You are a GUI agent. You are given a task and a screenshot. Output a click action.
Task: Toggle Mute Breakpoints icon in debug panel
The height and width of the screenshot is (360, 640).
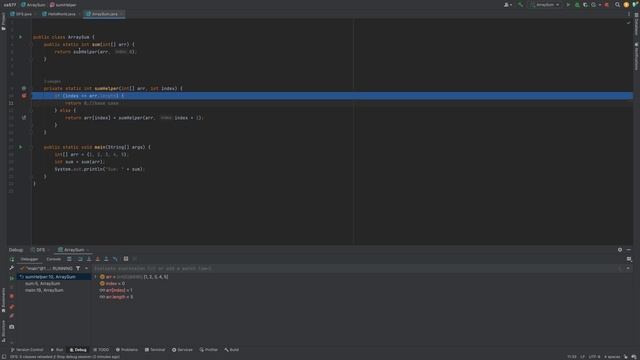click(x=11, y=316)
